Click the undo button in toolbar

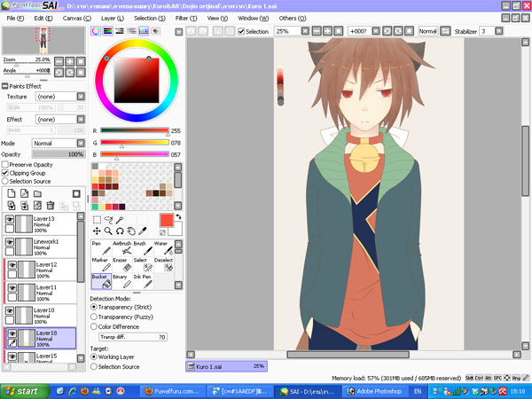click(191, 32)
